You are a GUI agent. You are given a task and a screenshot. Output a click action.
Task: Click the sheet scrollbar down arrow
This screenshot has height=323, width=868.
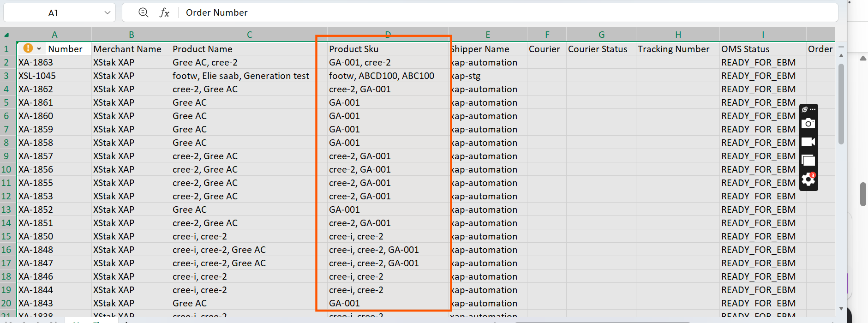[x=841, y=308]
